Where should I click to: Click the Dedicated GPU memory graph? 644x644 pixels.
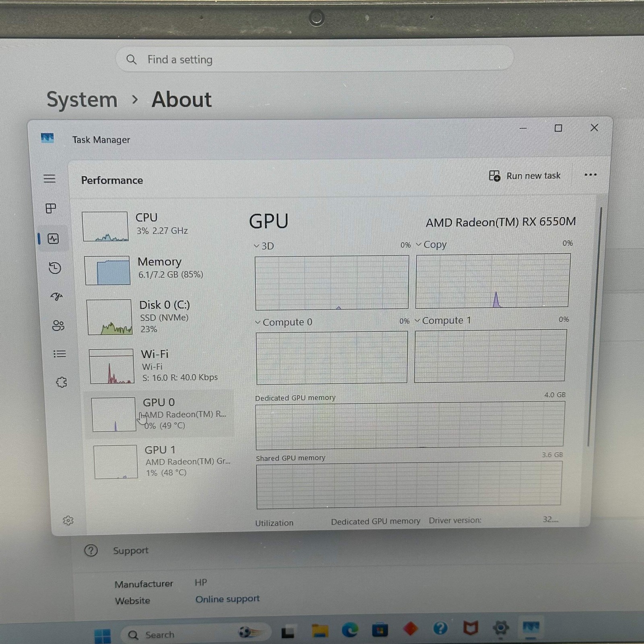click(410, 425)
